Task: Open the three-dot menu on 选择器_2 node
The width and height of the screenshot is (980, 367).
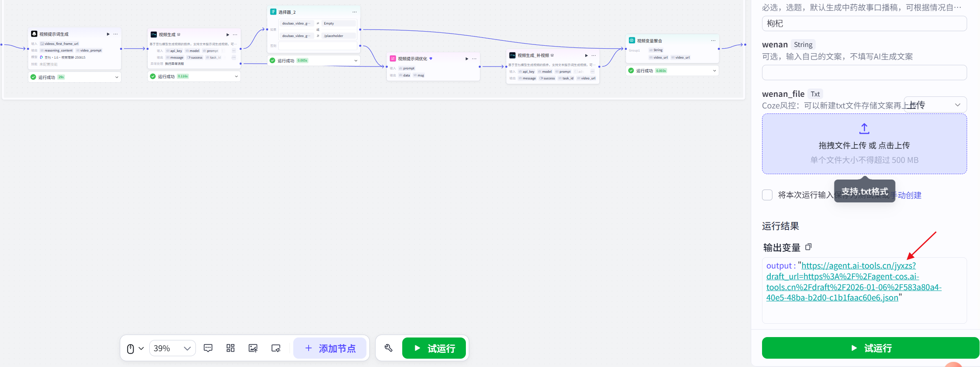Action: [x=354, y=12]
